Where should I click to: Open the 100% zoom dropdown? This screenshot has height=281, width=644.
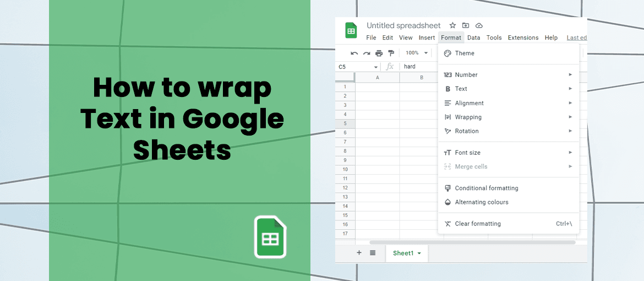point(417,53)
